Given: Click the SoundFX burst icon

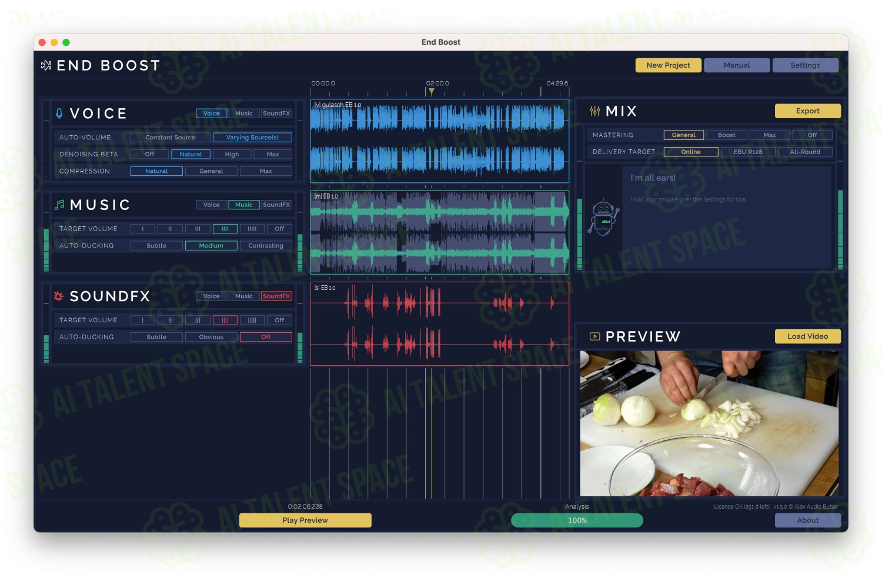Looking at the screenshot, I should (x=59, y=296).
